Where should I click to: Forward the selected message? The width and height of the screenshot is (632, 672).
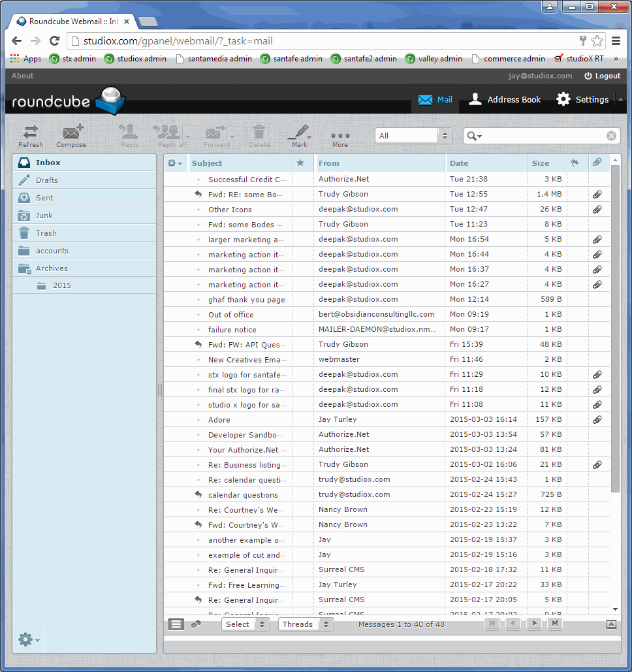click(215, 136)
